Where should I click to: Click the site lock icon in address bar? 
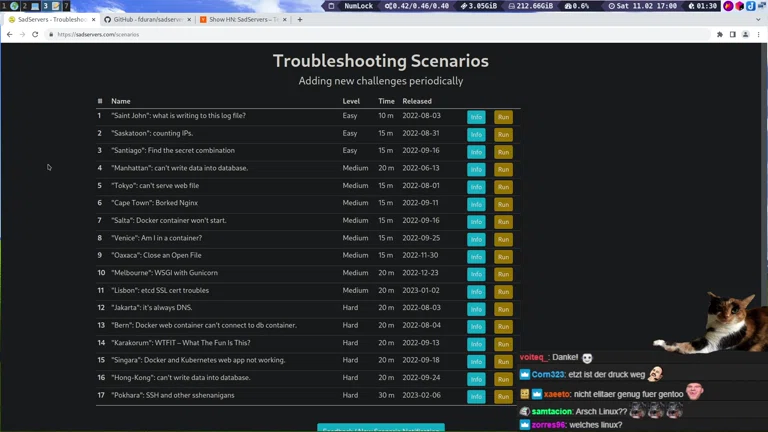coord(51,34)
